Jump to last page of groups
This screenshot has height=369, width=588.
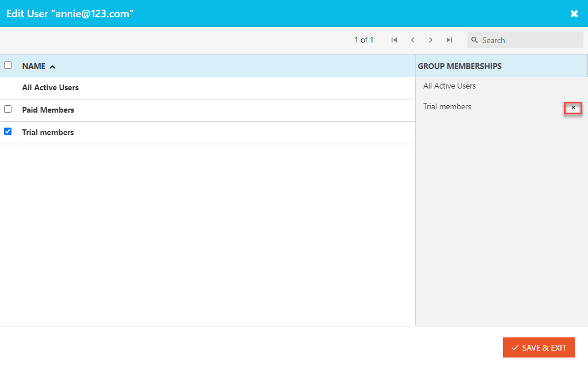(x=449, y=40)
